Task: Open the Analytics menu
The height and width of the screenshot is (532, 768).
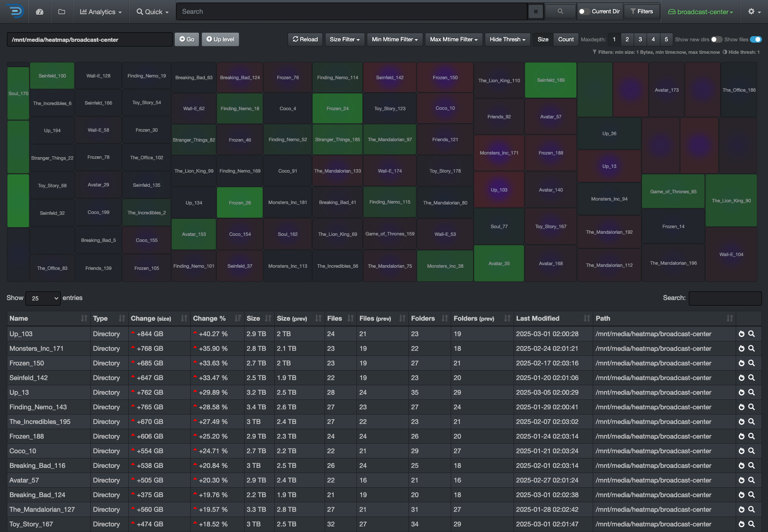Action: click(101, 12)
